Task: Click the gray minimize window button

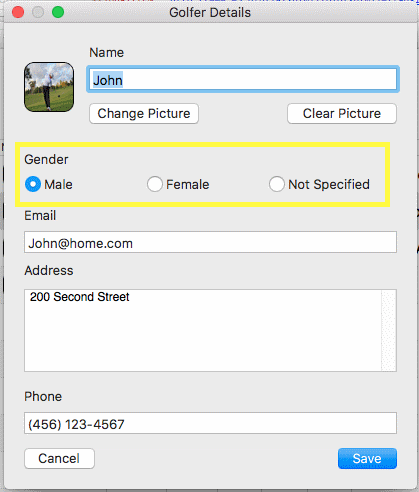Action: 38,12
